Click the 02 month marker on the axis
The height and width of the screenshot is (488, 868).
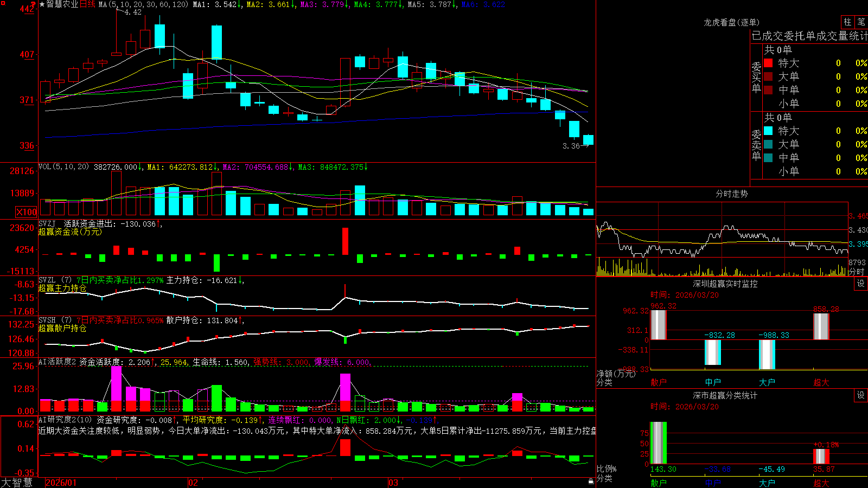(x=193, y=483)
